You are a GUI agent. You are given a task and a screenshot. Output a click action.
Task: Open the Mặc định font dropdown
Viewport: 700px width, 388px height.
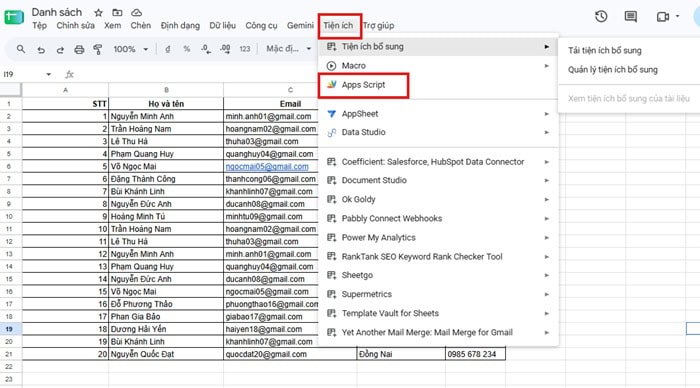pyautogui.click(x=288, y=49)
